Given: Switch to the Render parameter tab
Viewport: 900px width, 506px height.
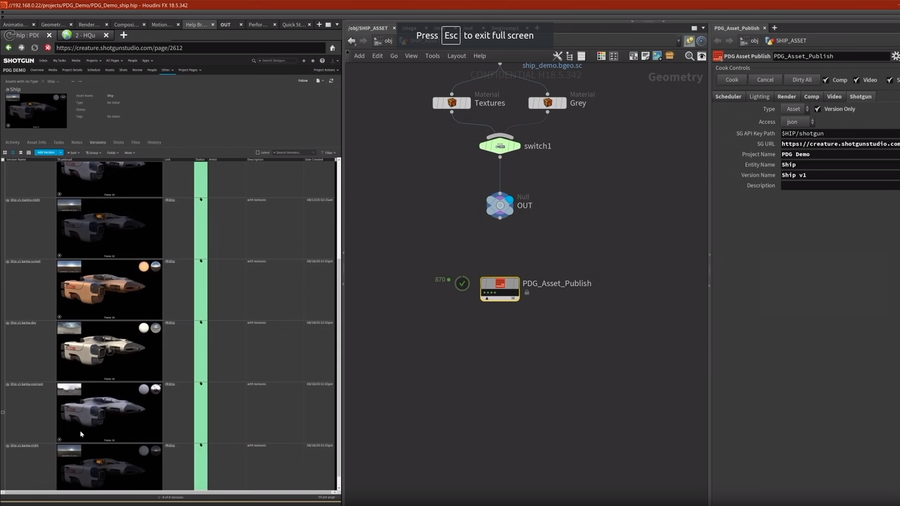Looking at the screenshot, I should (x=787, y=97).
